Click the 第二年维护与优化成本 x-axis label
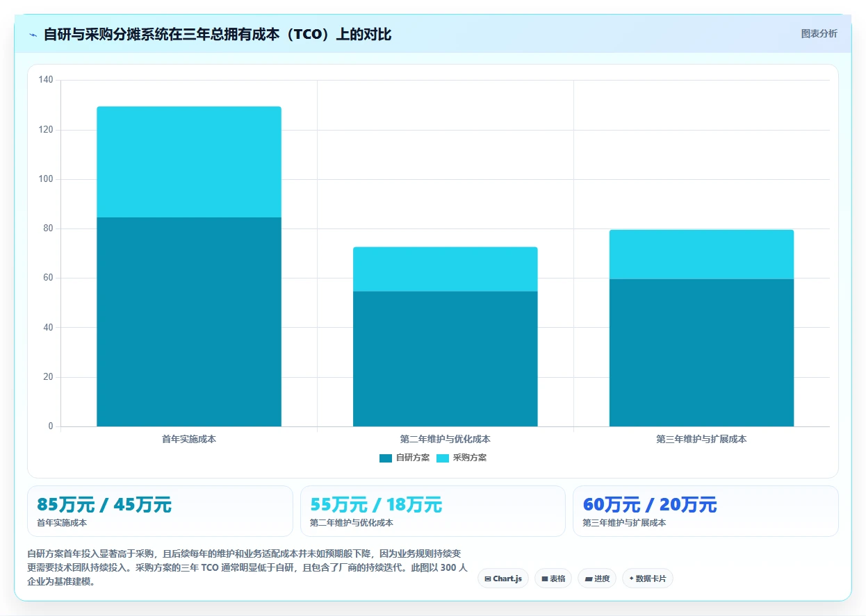Viewport: 866px width, 616px height. (x=445, y=440)
